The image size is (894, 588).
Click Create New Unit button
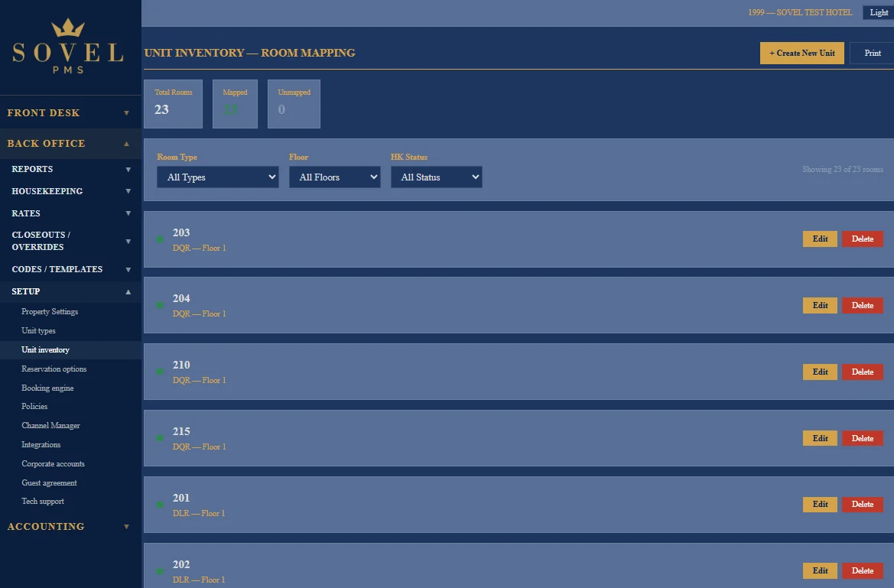(x=801, y=53)
